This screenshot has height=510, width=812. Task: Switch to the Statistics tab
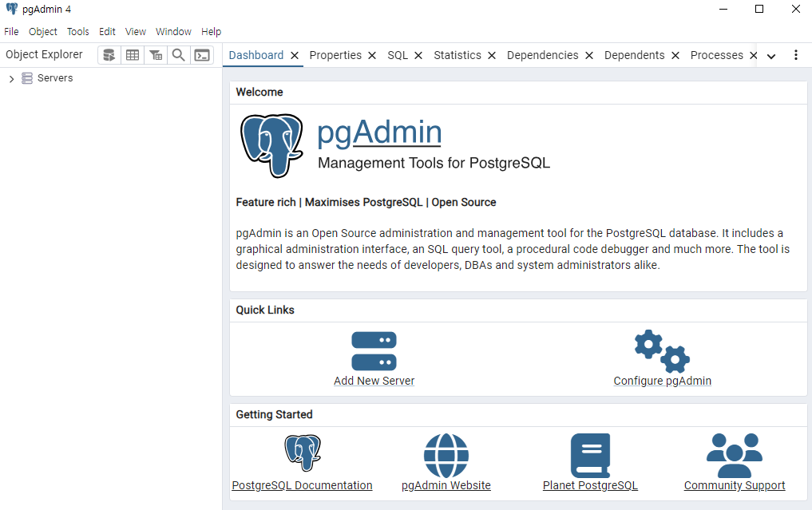(457, 55)
